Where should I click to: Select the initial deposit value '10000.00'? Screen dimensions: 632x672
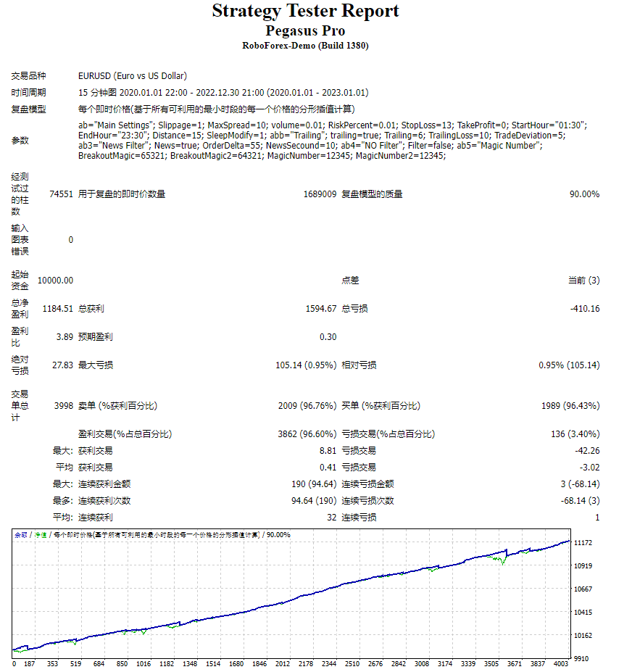pos(55,281)
